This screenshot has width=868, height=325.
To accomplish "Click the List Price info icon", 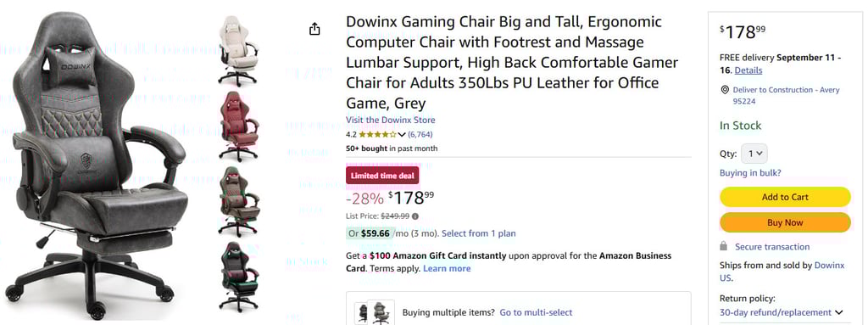I will point(415,216).
